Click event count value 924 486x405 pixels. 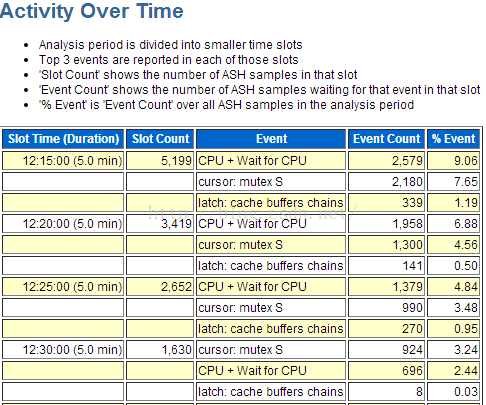tap(412, 350)
